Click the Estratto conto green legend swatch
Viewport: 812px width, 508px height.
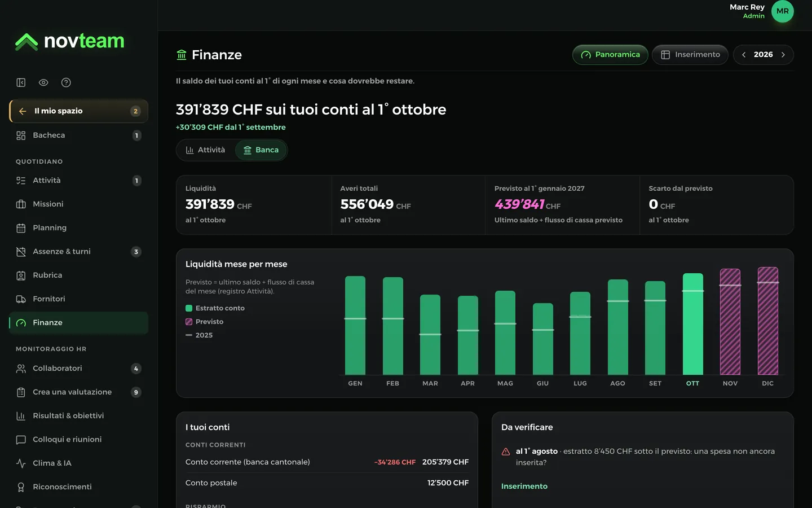coord(189,308)
